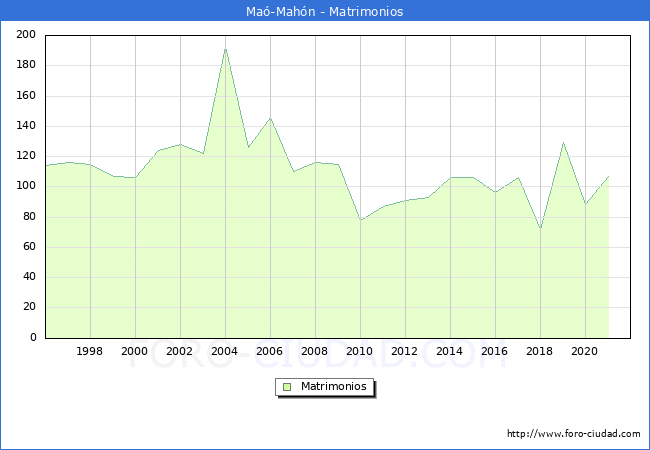
Task: Click the y-axis value 20
Action: [x=29, y=307]
